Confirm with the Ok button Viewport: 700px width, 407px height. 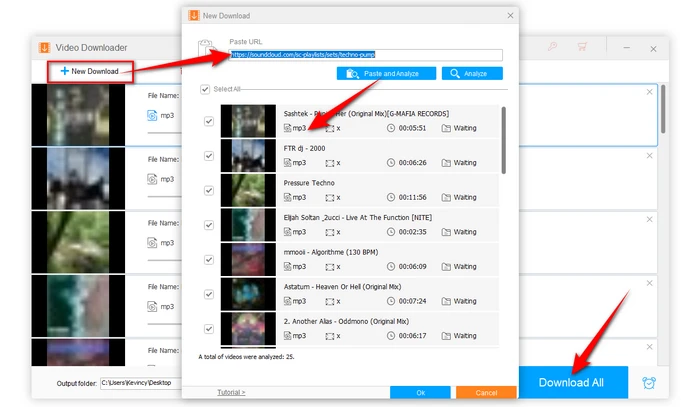pyautogui.click(x=420, y=393)
